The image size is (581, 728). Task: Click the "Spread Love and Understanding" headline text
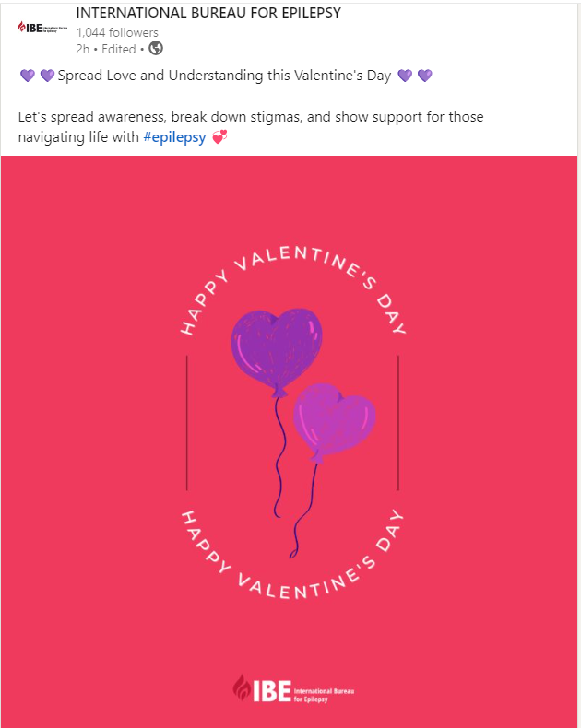pyautogui.click(x=224, y=76)
